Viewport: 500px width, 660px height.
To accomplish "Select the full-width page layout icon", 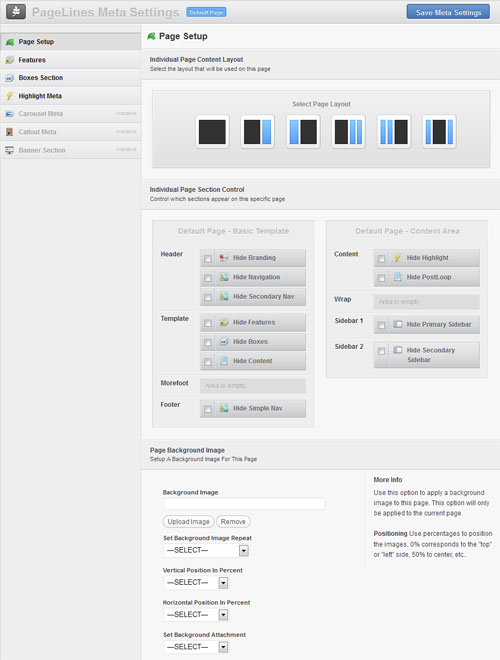I will click(212, 132).
